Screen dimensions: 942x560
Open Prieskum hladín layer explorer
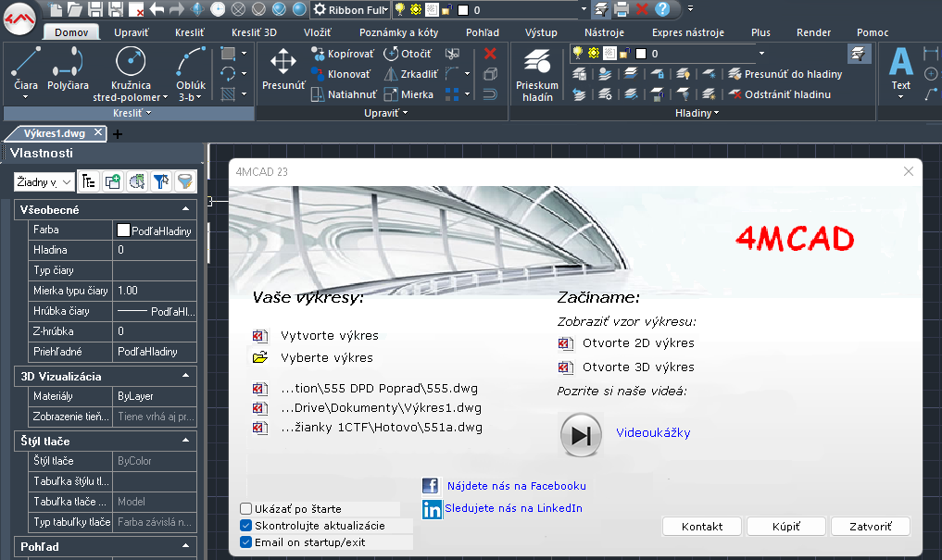537,74
